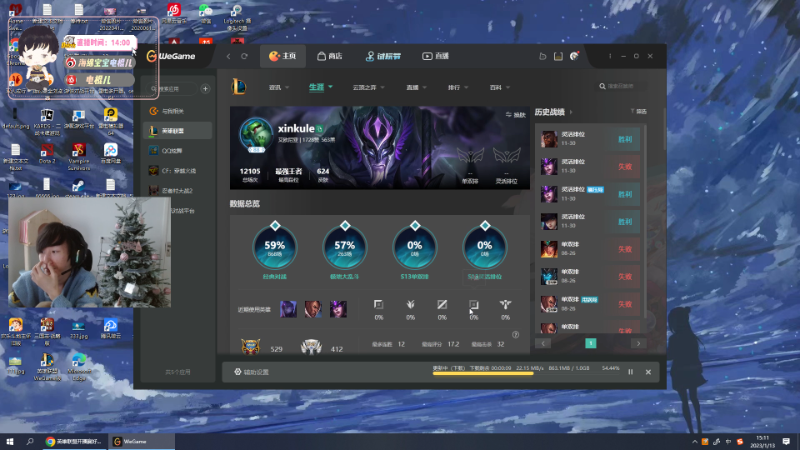Select the 与我相关 sidebar item
The image size is (800, 450).
tap(178, 111)
